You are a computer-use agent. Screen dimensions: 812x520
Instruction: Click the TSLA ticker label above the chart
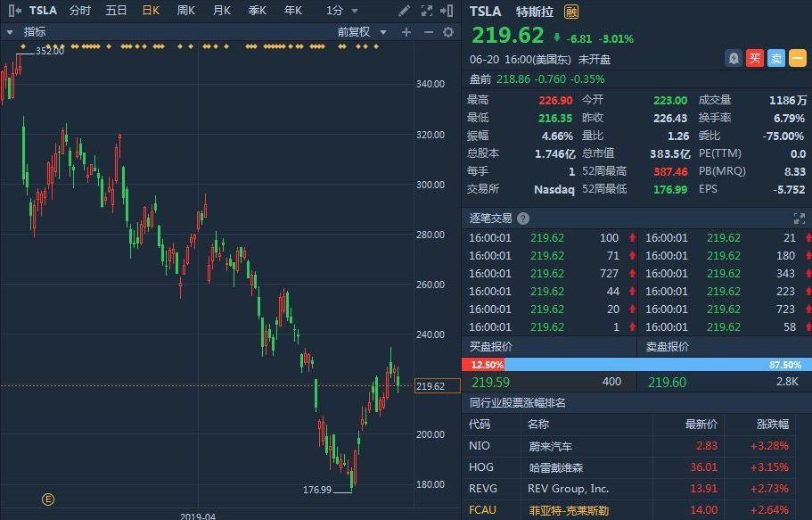43,11
